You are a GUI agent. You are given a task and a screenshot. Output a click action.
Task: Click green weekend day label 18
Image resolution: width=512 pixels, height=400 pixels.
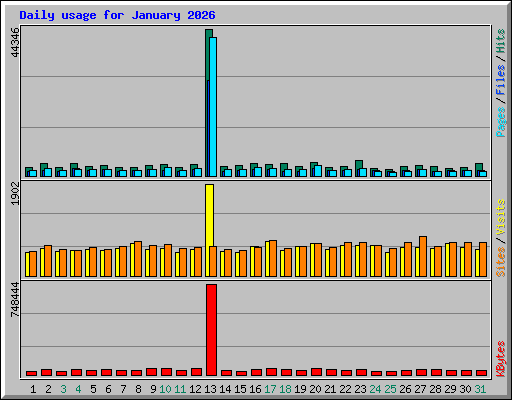point(285,389)
